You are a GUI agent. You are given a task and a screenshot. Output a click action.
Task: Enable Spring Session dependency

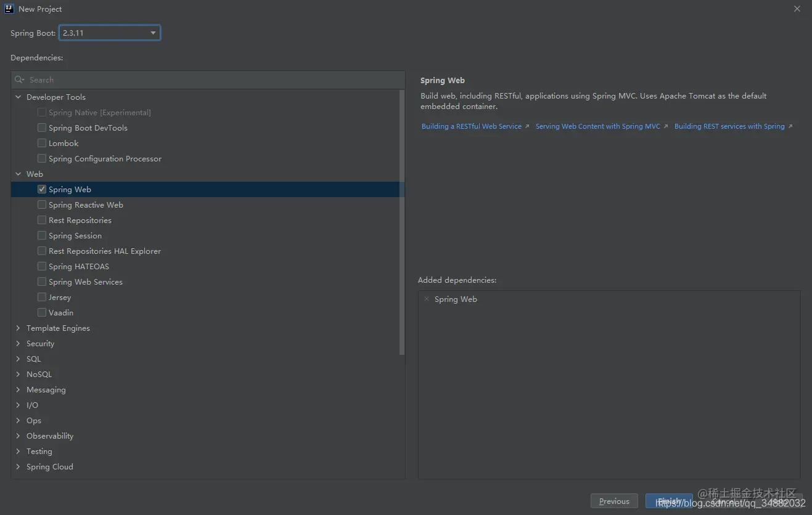point(42,235)
